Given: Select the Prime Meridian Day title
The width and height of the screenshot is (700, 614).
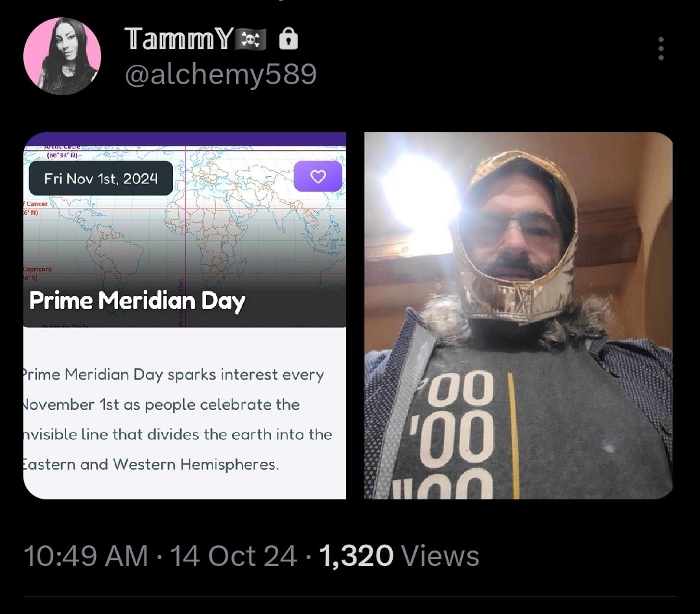Looking at the screenshot, I should pos(137,301).
